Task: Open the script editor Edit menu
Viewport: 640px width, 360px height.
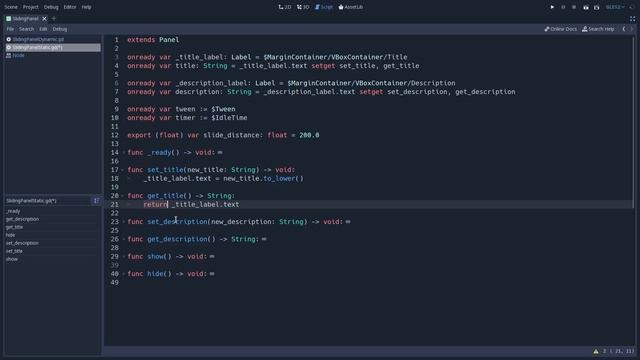Action: click(43, 29)
